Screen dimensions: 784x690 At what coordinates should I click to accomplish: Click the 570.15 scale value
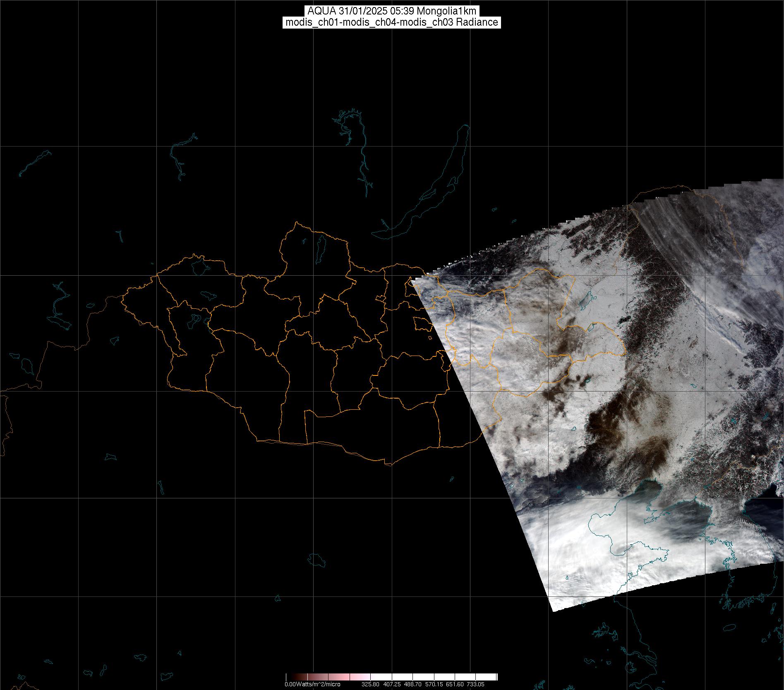pos(434,684)
